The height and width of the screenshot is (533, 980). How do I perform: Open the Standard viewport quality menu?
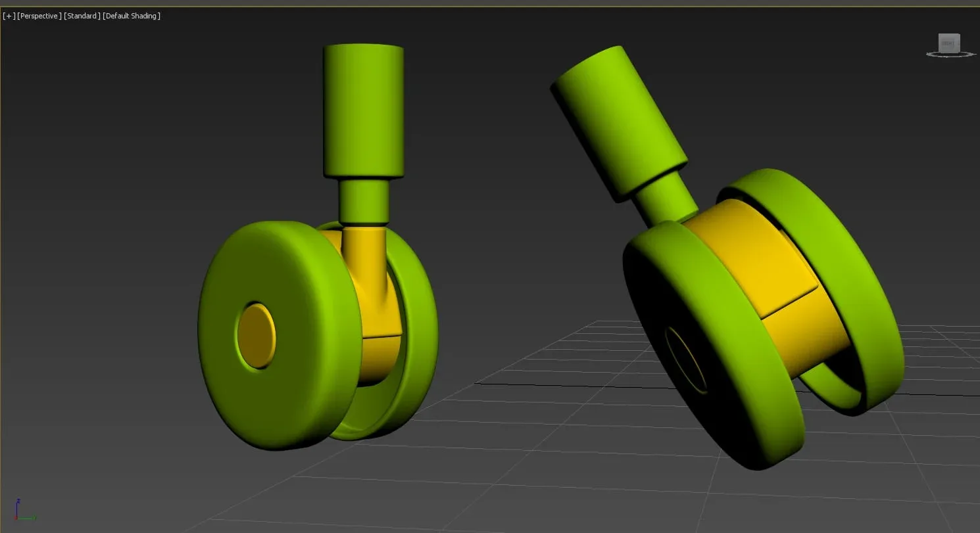point(82,16)
